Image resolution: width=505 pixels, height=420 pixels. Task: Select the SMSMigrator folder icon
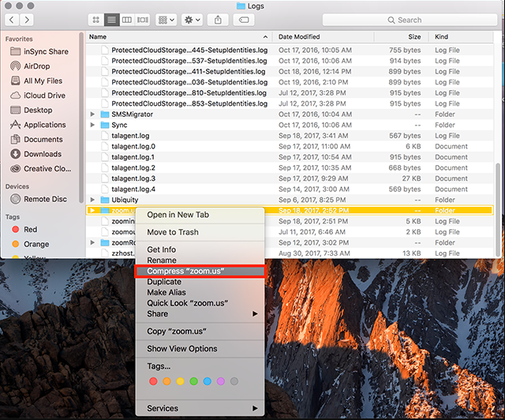[105, 114]
